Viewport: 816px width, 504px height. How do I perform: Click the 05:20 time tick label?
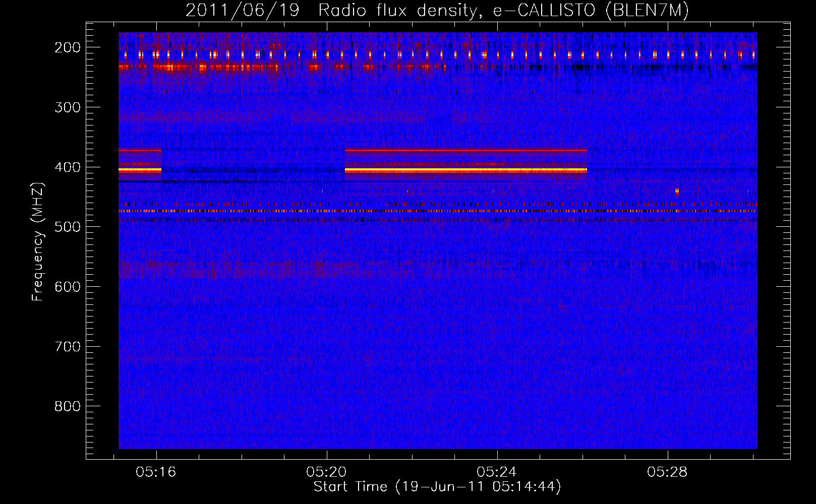[326, 472]
